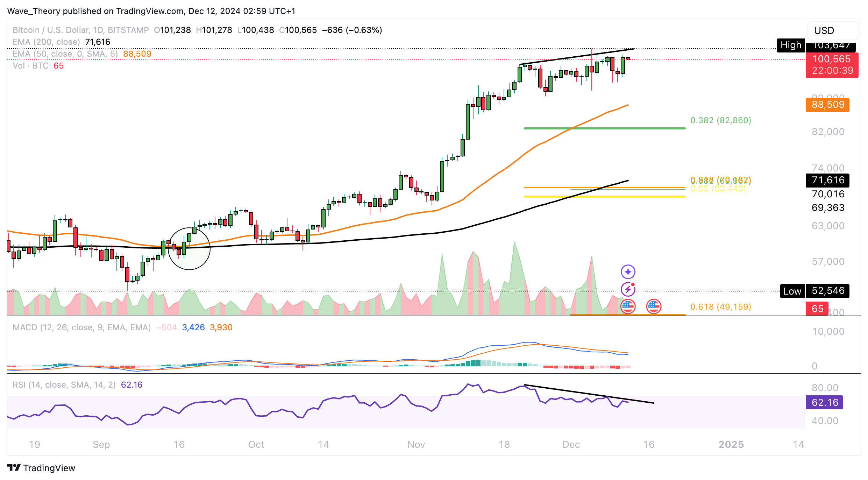Open the left US flag economic event

click(x=628, y=307)
